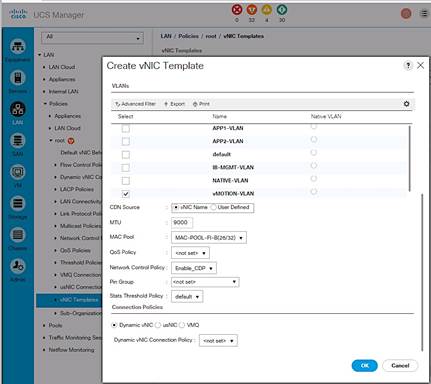Open Pools tree item

click(55, 325)
